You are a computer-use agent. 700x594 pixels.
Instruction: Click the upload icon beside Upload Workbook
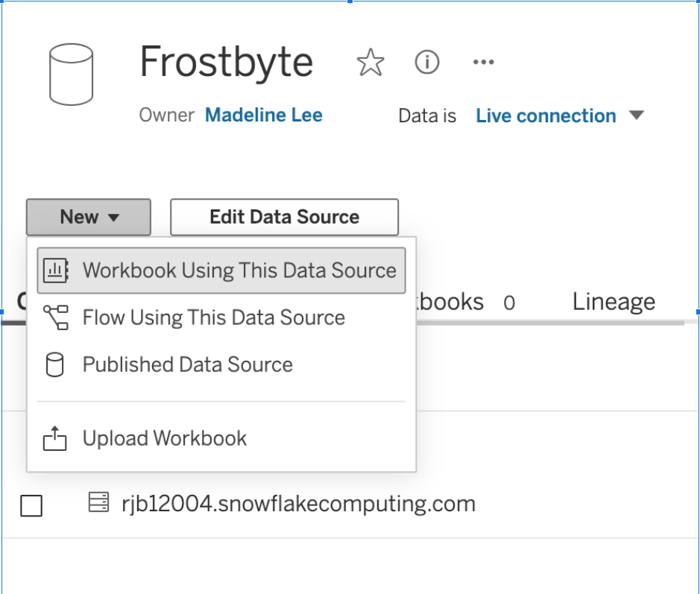click(x=55, y=438)
